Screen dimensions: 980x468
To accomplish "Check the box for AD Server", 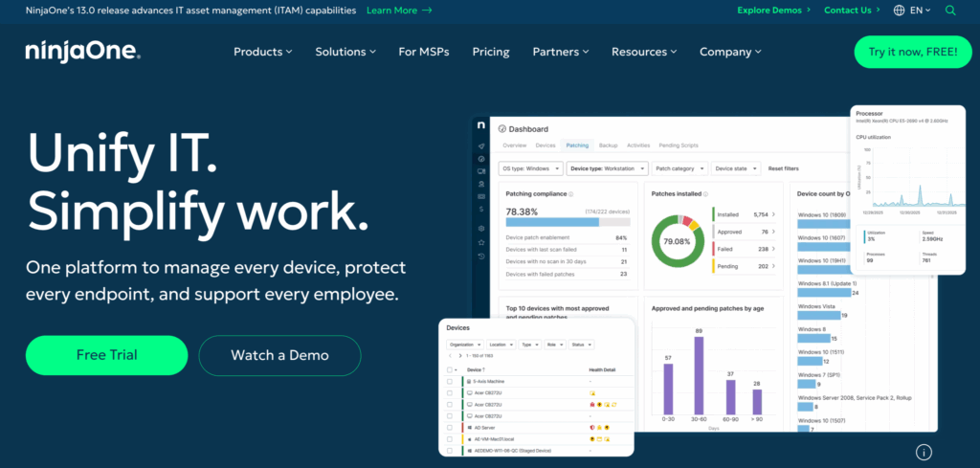I will click(450, 428).
